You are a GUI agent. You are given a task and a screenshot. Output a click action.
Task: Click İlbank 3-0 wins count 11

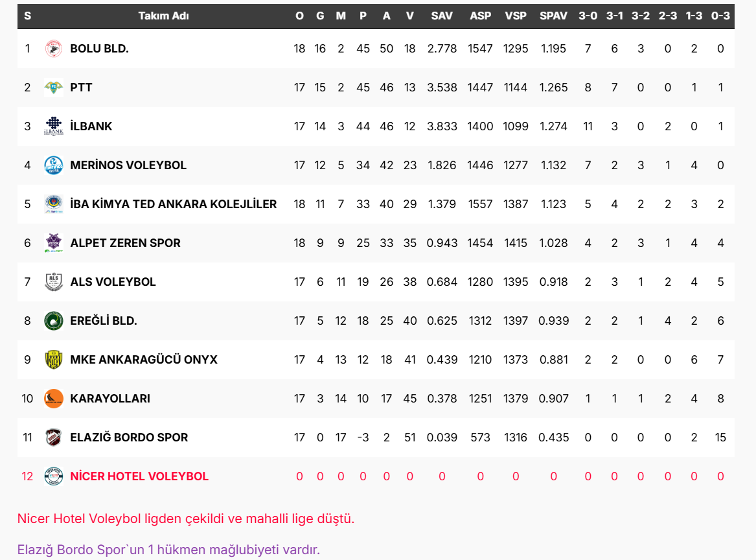(x=588, y=126)
